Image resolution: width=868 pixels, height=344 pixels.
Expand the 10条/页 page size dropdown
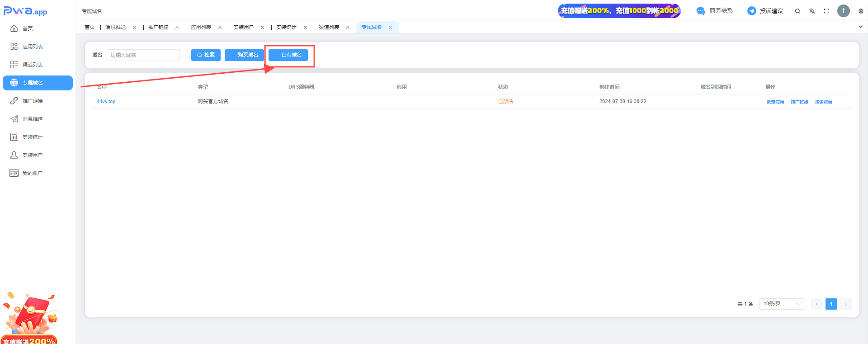click(782, 304)
